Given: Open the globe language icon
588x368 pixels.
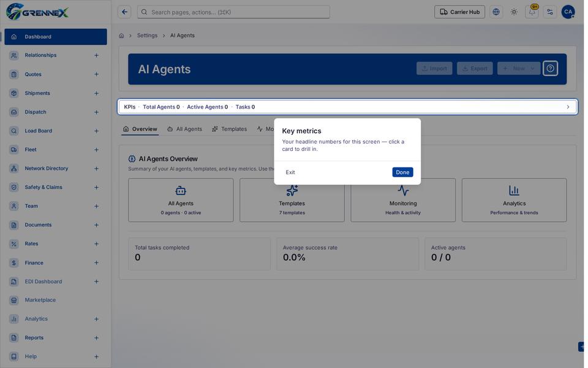Looking at the screenshot, I should click(496, 12).
